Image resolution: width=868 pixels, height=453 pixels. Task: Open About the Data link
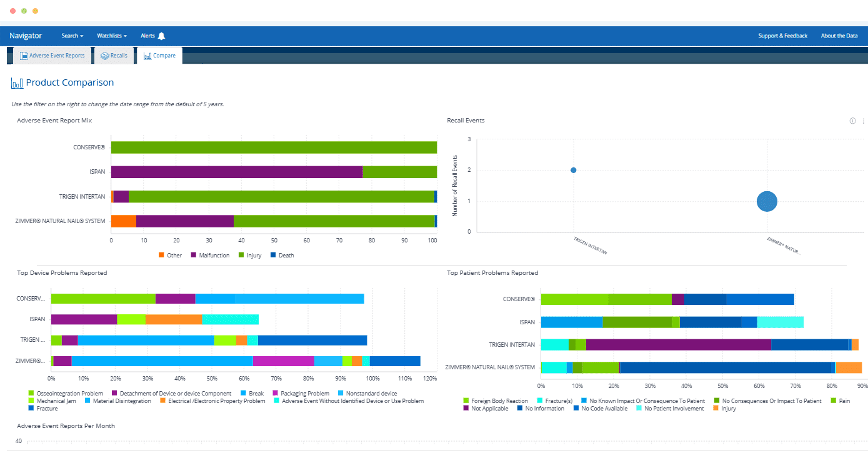point(839,36)
